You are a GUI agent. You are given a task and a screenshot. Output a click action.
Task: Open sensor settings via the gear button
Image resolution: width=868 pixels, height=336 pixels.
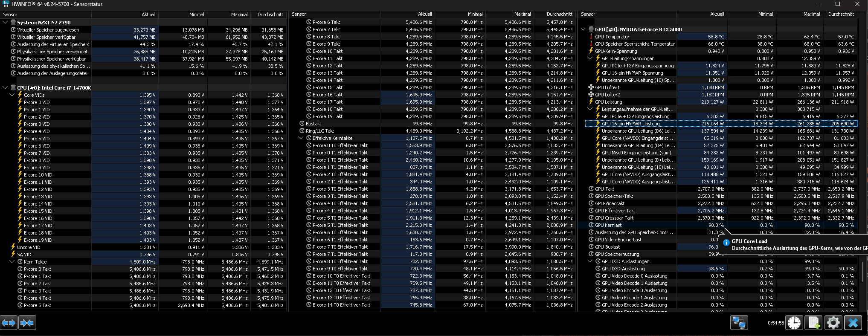click(833, 323)
